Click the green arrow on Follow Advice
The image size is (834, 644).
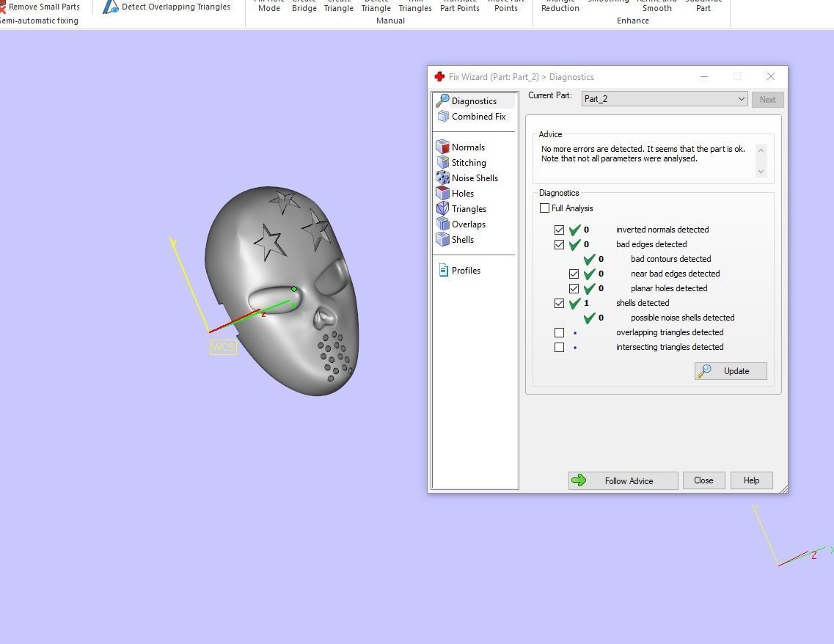click(x=578, y=480)
